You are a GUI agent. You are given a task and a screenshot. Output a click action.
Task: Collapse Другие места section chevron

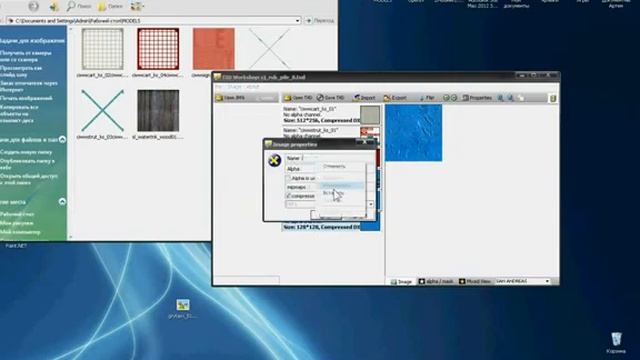point(62,202)
